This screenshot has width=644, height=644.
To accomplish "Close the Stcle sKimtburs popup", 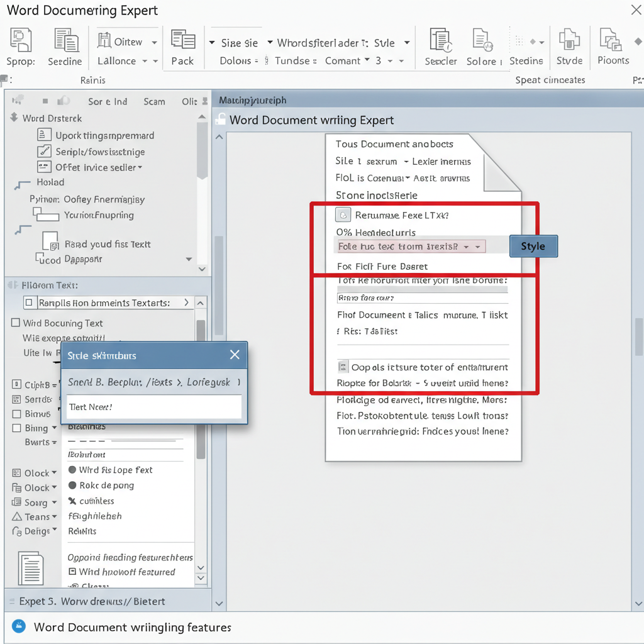I will pos(235,355).
